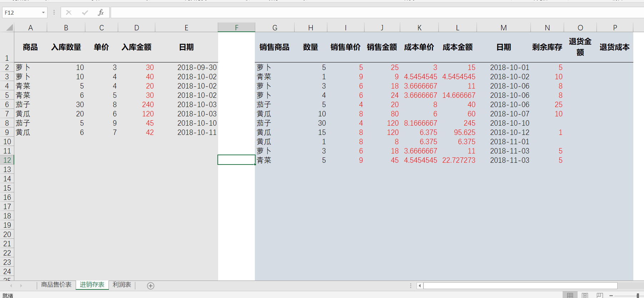Click the 销售商品 header cell
This screenshot has width=644, height=298.
275,47
